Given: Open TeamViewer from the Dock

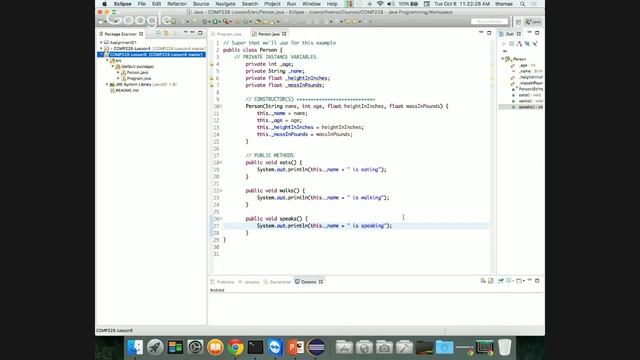Looking at the screenshot, I should click(276, 347).
